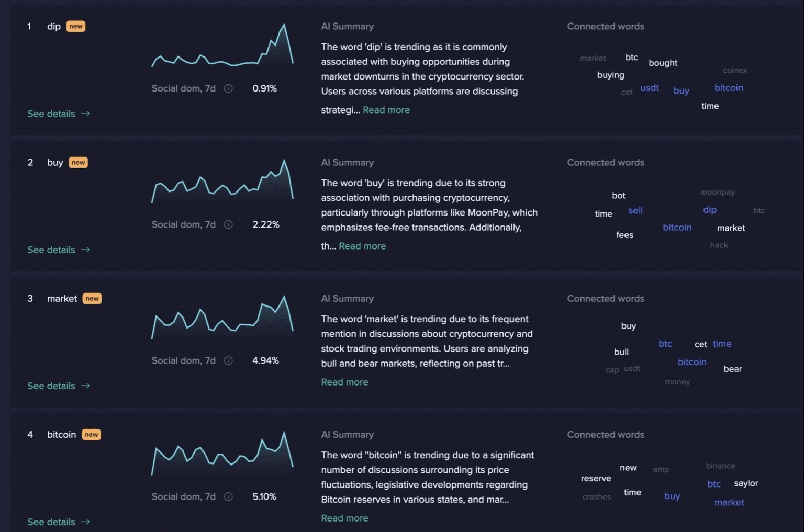Expand buy AI summary with Read more
Image resolution: width=804 pixels, height=532 pixels.
[x=362, y=246]
